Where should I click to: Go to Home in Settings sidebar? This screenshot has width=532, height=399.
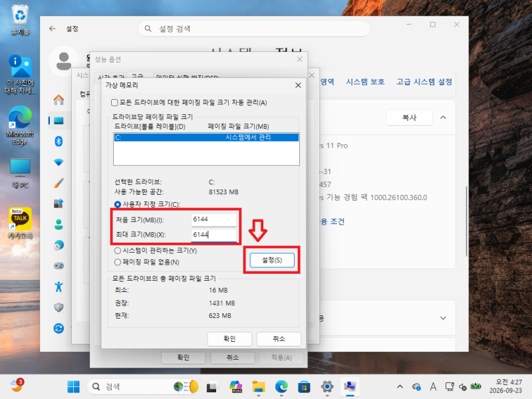(59, 100)
